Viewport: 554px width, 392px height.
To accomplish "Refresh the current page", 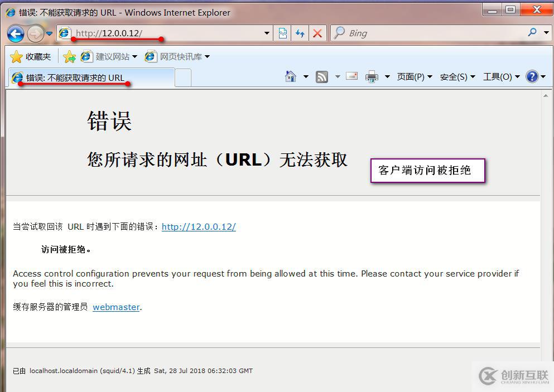I will click(x=300, y=33).
